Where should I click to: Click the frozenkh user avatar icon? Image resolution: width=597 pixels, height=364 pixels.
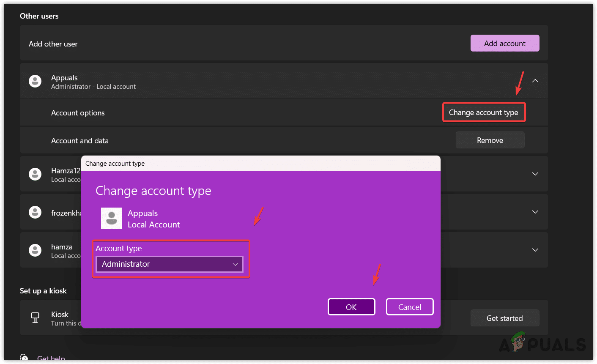point(35,212)
